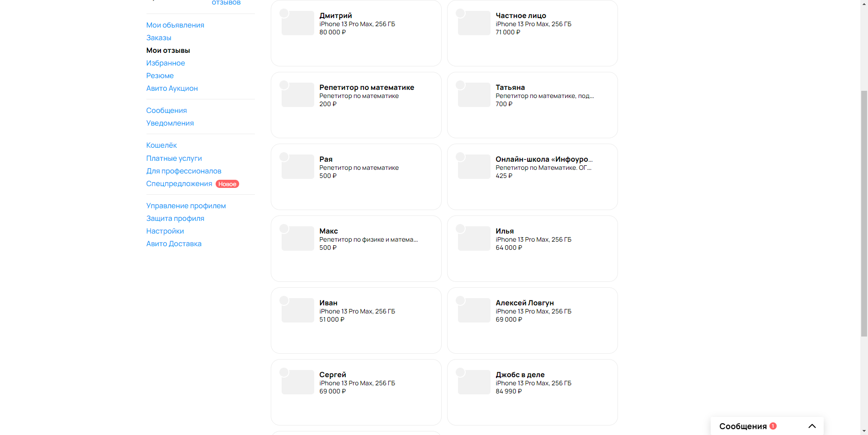868x435 pixels.
Task: Click the avatar circle on Илья's card
Action: [460, 229]
